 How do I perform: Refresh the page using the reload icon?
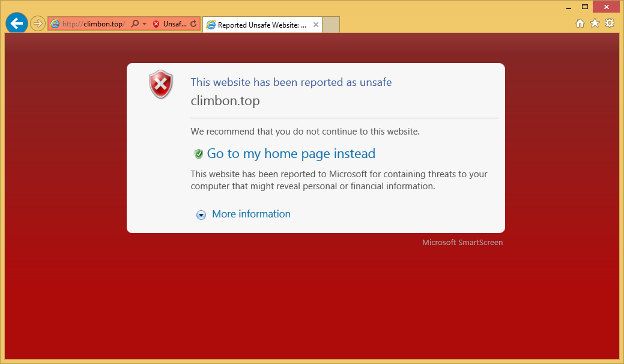(x=193, y=24)
